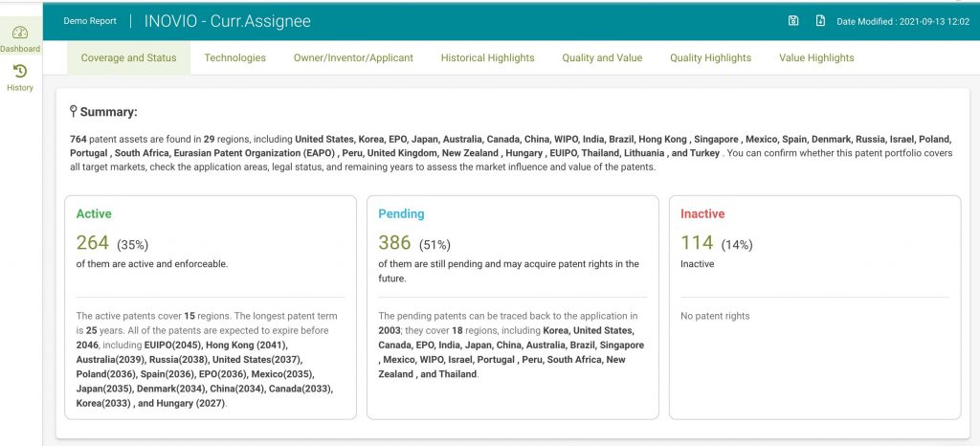This screenshot has width=980, height=446.
Task: Switch to the Quality Highlights tab
Action: (711, 57)
